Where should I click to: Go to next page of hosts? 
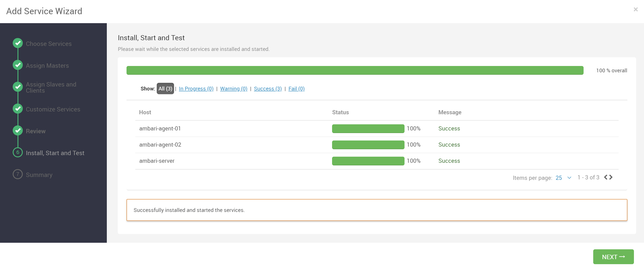tap(611, 177)
